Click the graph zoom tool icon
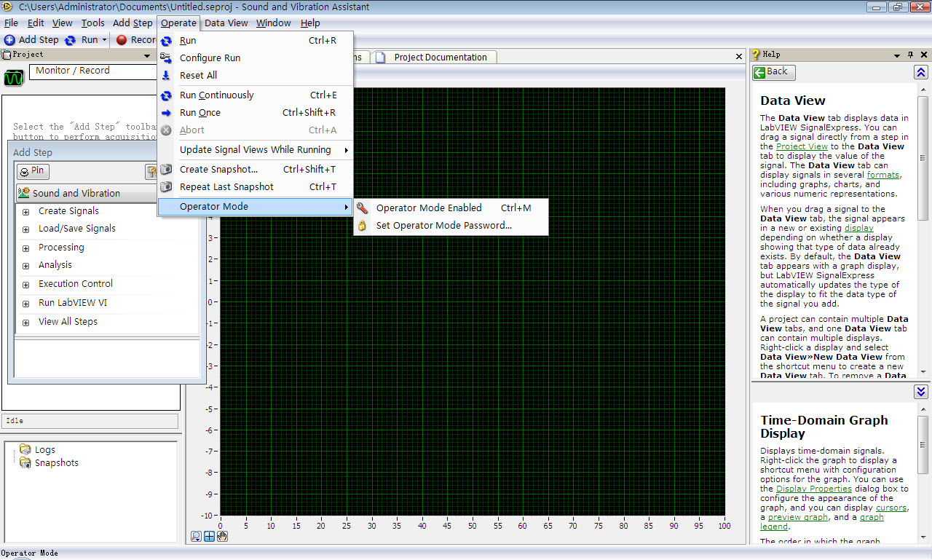932x560 pixels. point(196,537)
